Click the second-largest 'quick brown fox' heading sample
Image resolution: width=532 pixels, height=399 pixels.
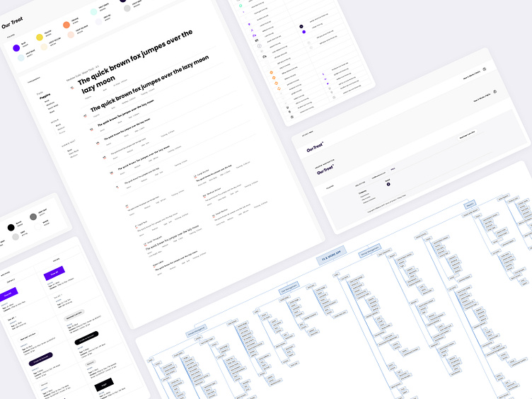pyautogui.click(x=150, y=83)
